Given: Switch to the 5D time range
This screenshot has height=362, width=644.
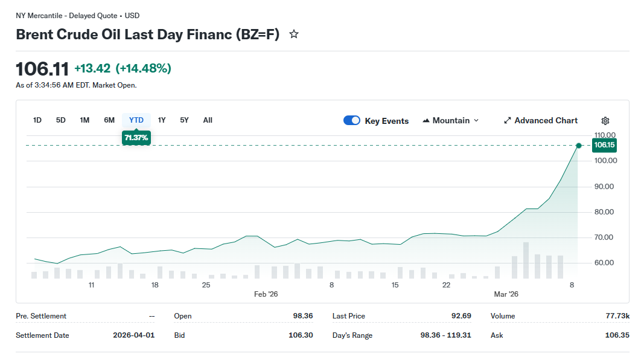Looking at the screenshot, I should (x=61, y=120).
